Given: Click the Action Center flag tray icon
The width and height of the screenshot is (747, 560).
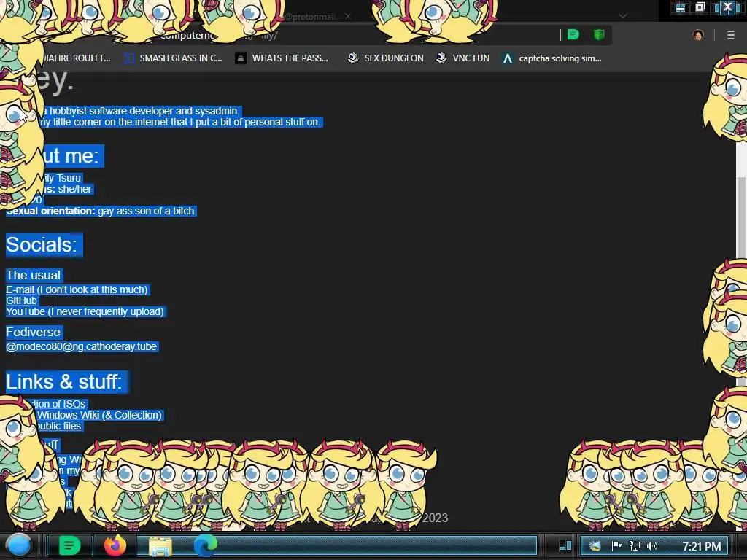Looking at the screenshot, I should (x=616, y=545).
